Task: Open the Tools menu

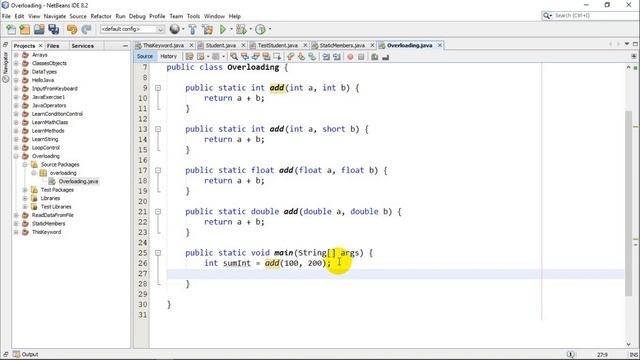Action: point(193,16)
